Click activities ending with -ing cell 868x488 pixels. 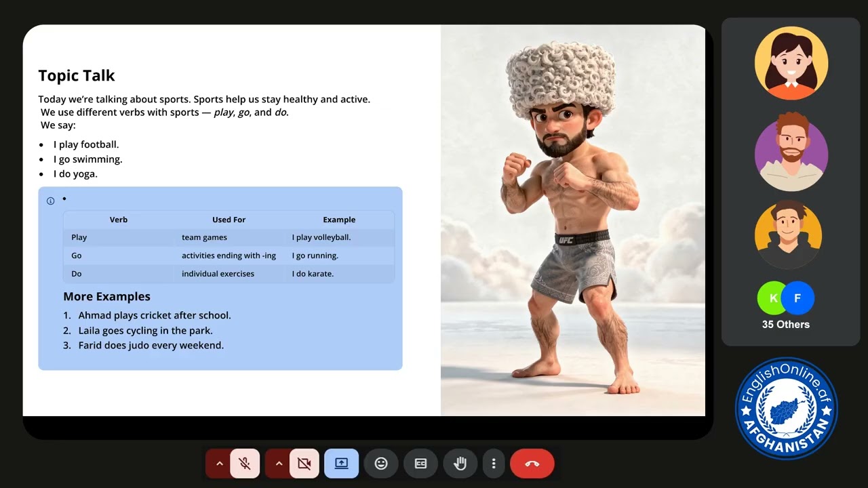(229, 256)
